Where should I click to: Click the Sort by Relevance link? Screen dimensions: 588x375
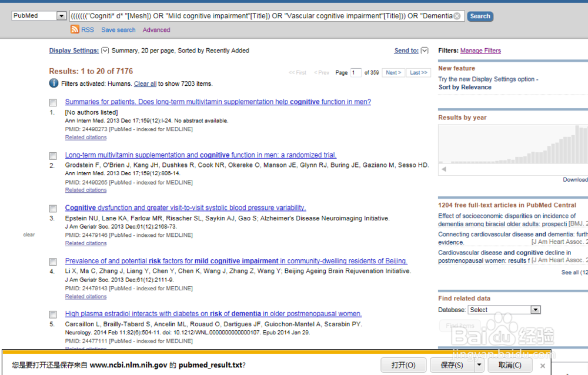(x=465, y=87)
